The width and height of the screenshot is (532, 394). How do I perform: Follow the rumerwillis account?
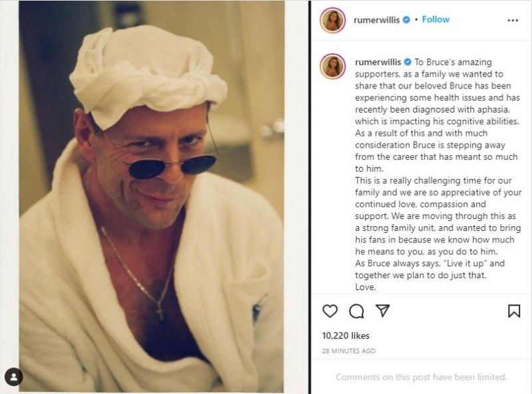coord(436,19)
